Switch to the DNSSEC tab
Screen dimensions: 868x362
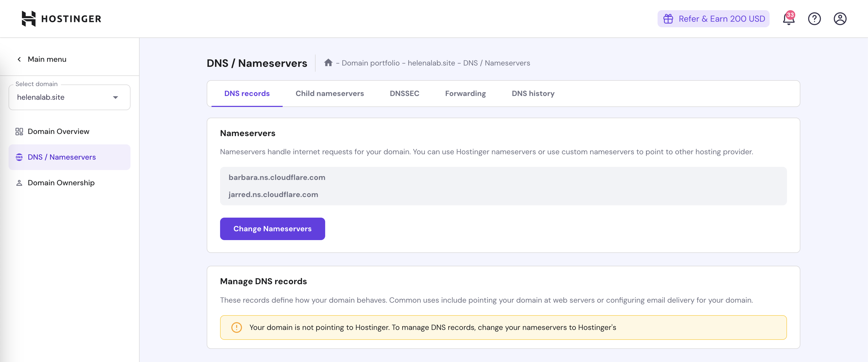pyautogui.click(x=404, y=93)
